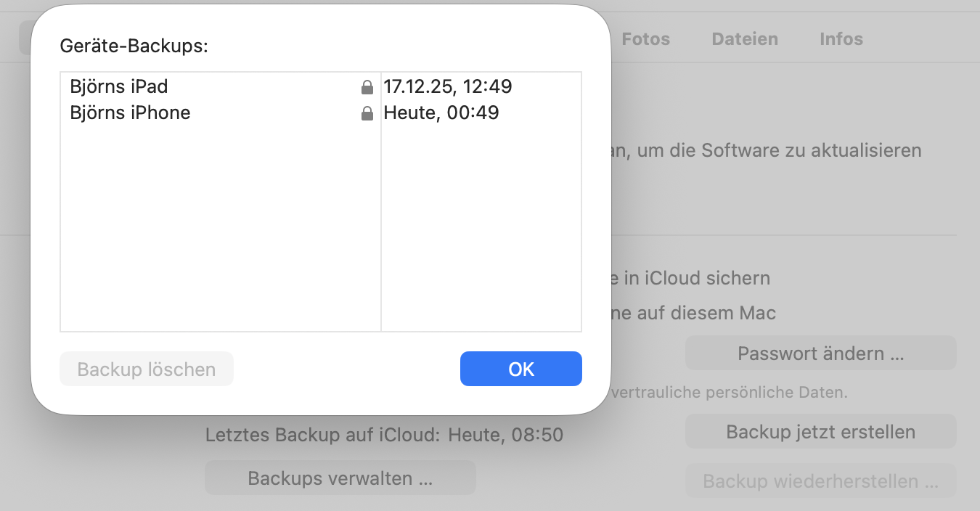Start Backup jetzt erstellen
The height and width of the screenshot is (511, 980).
(820, 433)
